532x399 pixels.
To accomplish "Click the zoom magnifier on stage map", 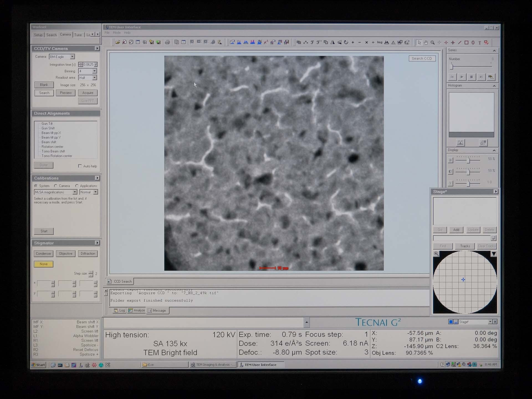I will pyautogui.click(x=436, y=254).
